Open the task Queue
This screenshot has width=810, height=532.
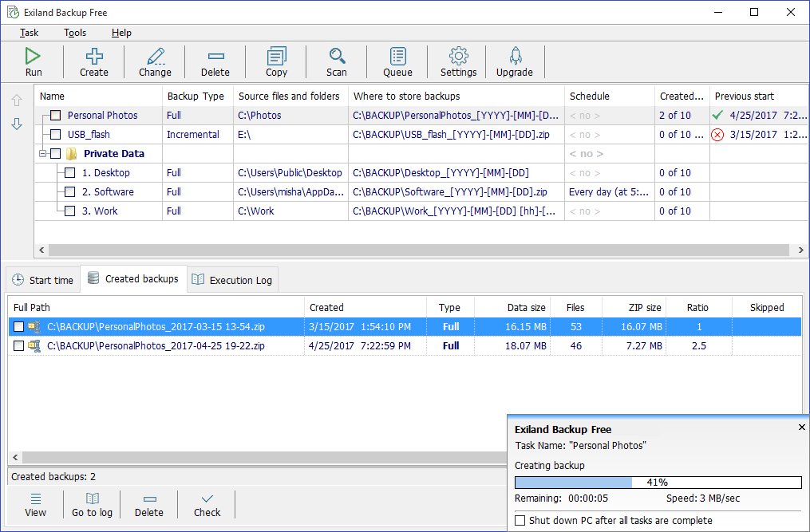pyautogui.click(x=397, y=62)
